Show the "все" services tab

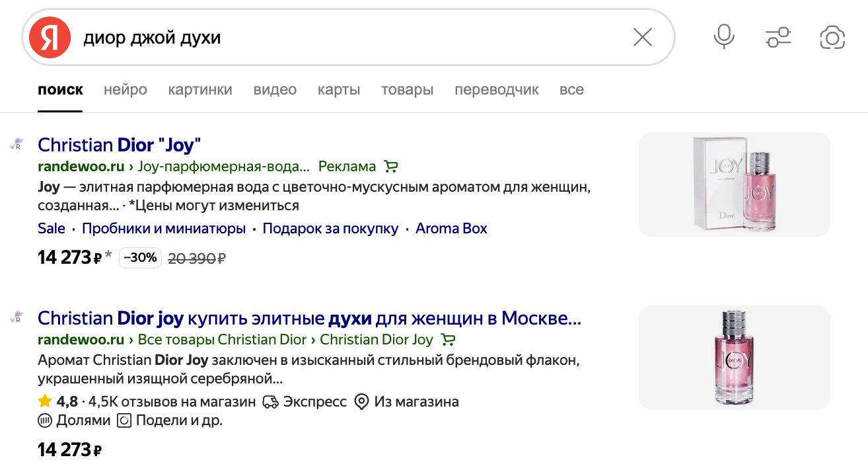tap(571, 90)
